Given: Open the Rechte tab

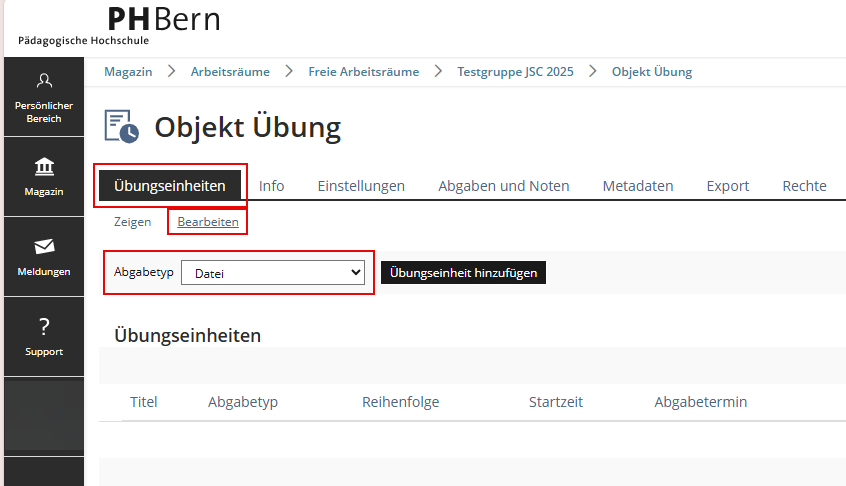Looking at the screenshot, I should (x=804, y=186).
